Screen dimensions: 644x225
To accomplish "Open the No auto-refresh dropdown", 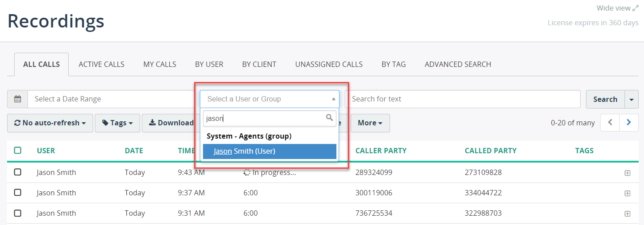I will [x=50, y=123].
